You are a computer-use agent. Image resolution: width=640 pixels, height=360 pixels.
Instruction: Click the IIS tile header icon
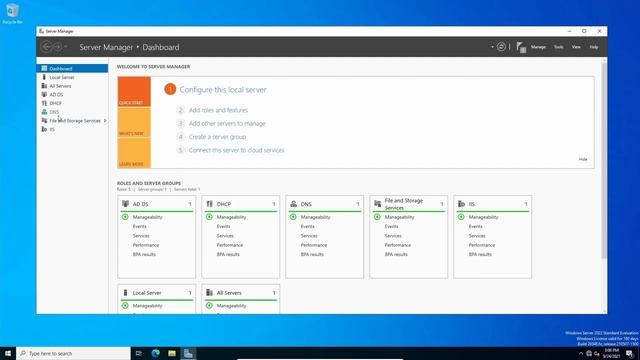pyautogui.click(x=462, y=204)
